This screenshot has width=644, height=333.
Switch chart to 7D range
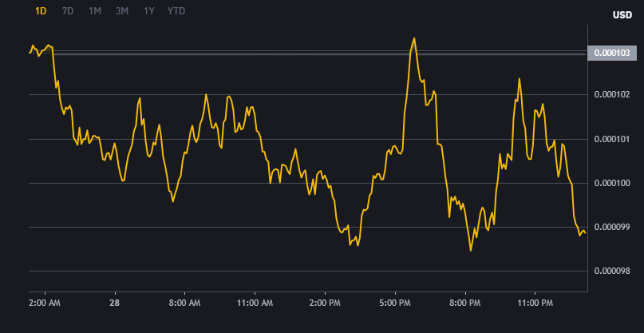(x=68, y=11)
